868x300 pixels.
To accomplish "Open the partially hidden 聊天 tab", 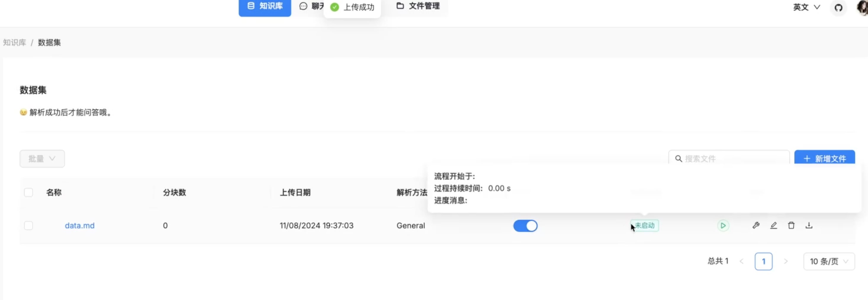I will pyautogui.click(x=311, y=6).
